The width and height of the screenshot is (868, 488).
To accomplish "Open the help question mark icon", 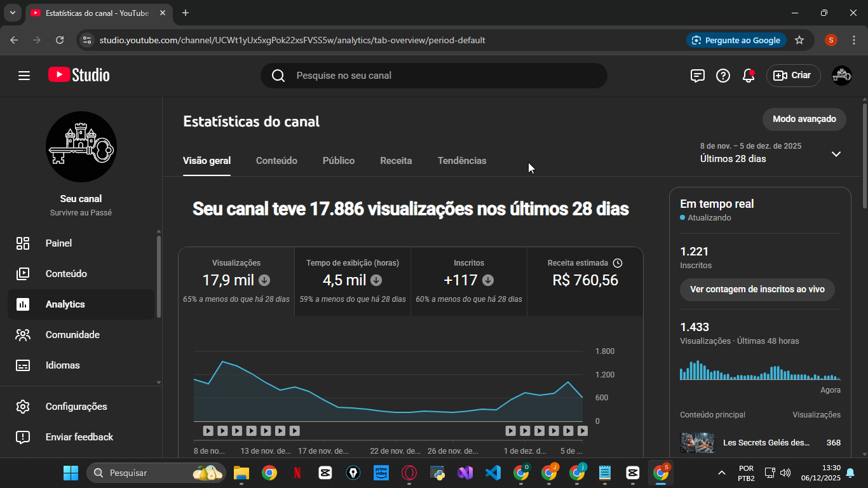I will (723, 76).
